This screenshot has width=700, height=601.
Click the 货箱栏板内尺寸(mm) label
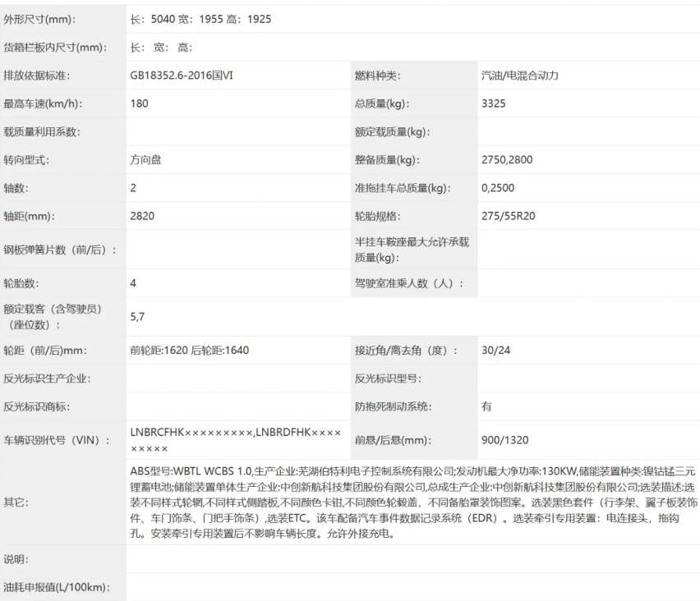55,48
